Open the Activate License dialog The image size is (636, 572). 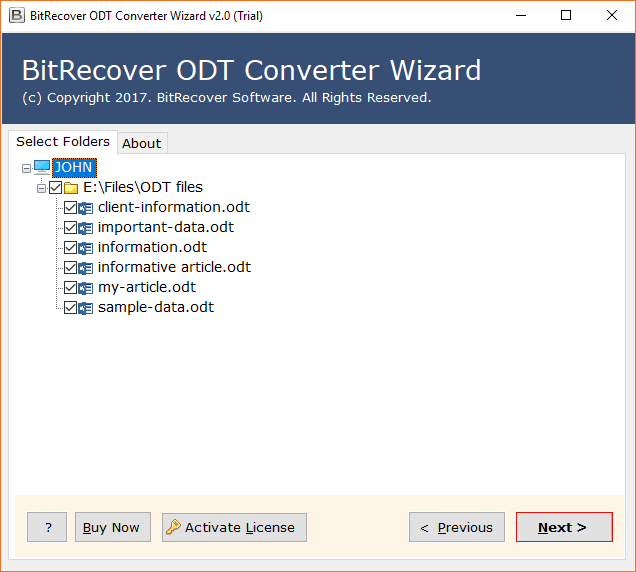coord(234,527)
